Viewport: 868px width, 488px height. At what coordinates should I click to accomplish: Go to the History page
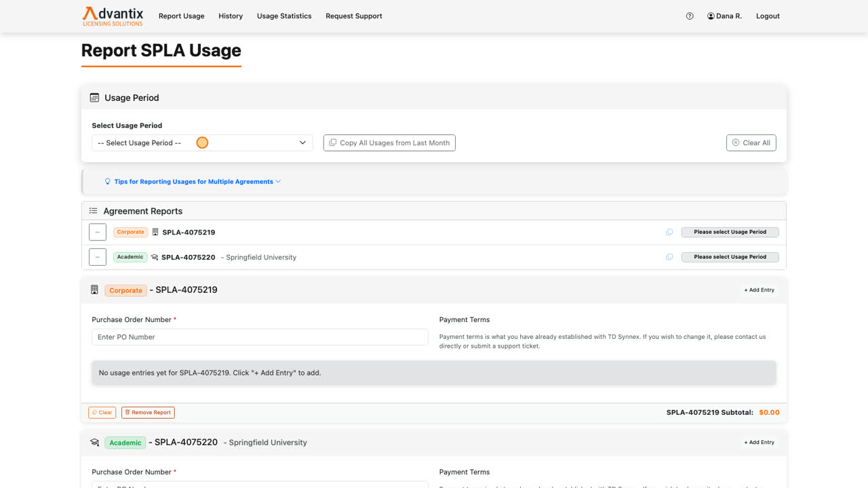(x=231, y=16)
